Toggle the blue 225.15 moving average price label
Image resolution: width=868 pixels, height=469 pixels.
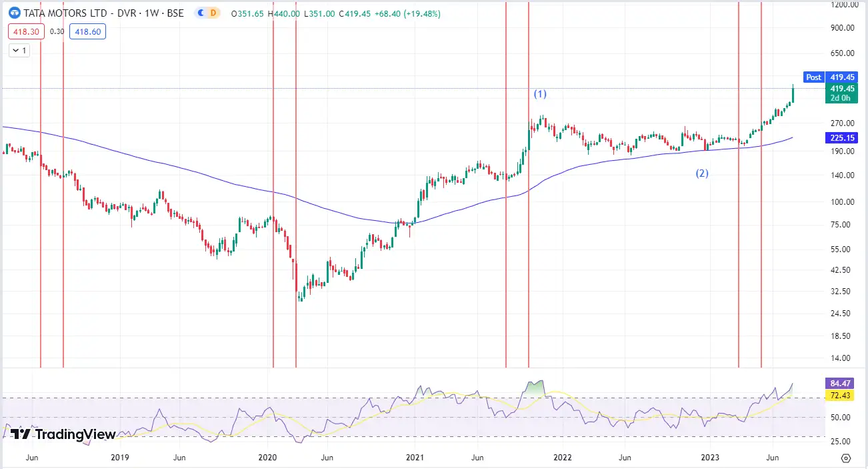click(841, 138)
